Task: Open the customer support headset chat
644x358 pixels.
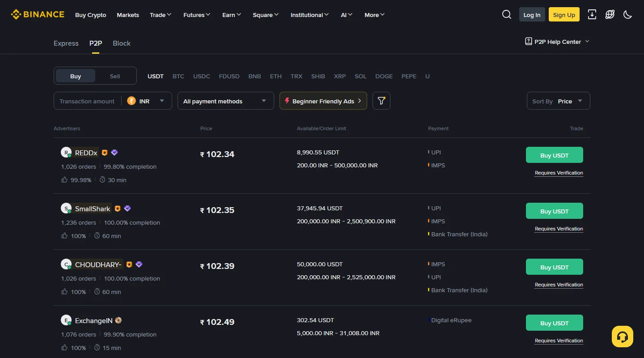Action: click(x=623, y=337)
